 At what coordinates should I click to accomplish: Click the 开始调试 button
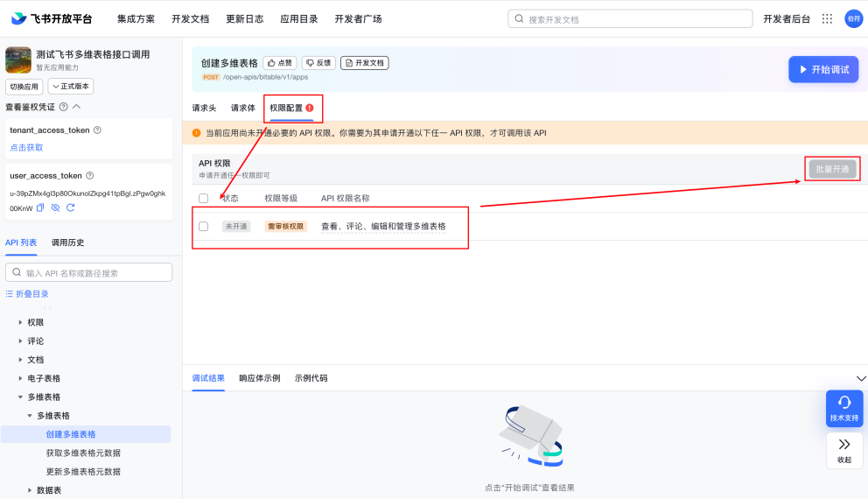pos(823,69)
